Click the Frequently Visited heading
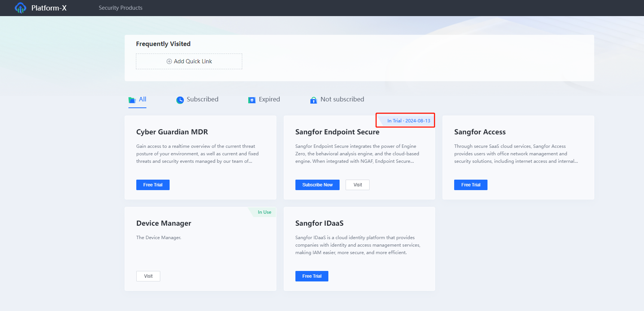The height and width of the screenshot is (311, 644). [163, 44]
